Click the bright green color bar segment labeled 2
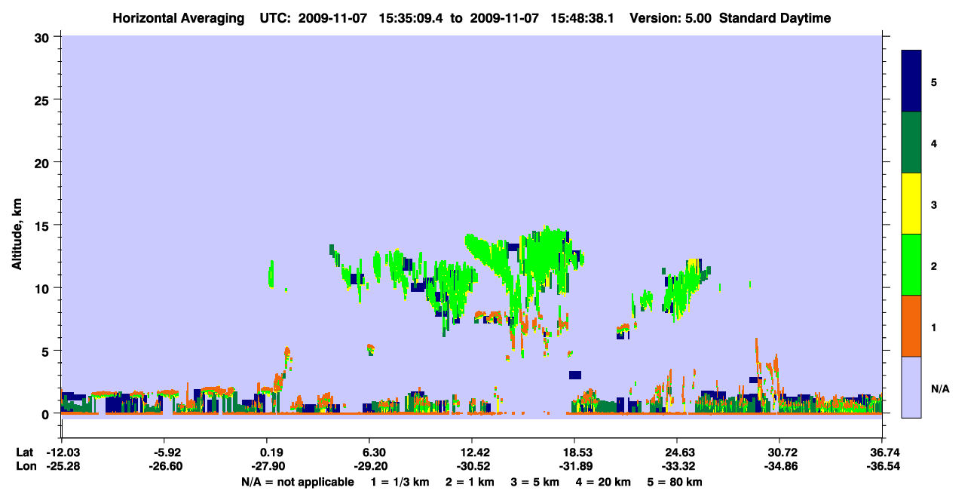 click(911, 265)
